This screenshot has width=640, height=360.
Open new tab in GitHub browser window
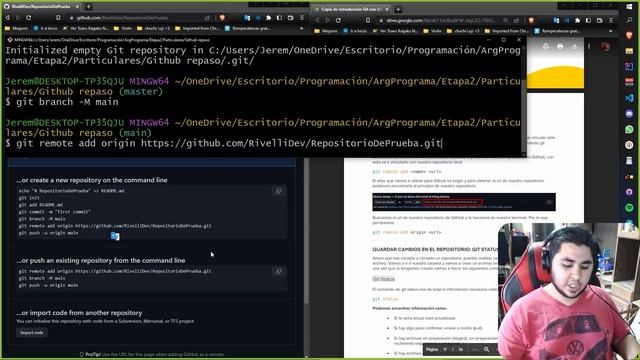pyautogui.click(x=88, y=7)
